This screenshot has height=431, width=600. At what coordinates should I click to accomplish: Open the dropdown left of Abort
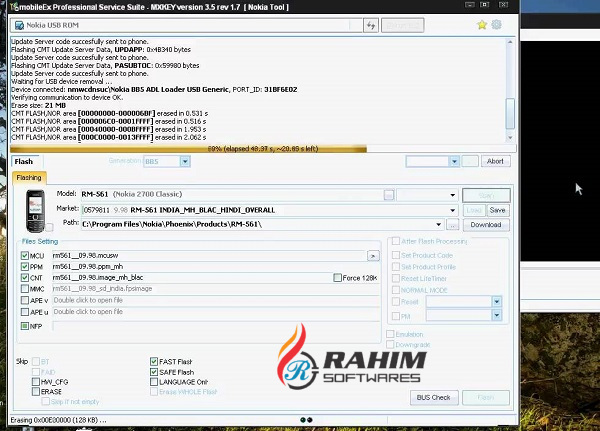click(454, 162)
